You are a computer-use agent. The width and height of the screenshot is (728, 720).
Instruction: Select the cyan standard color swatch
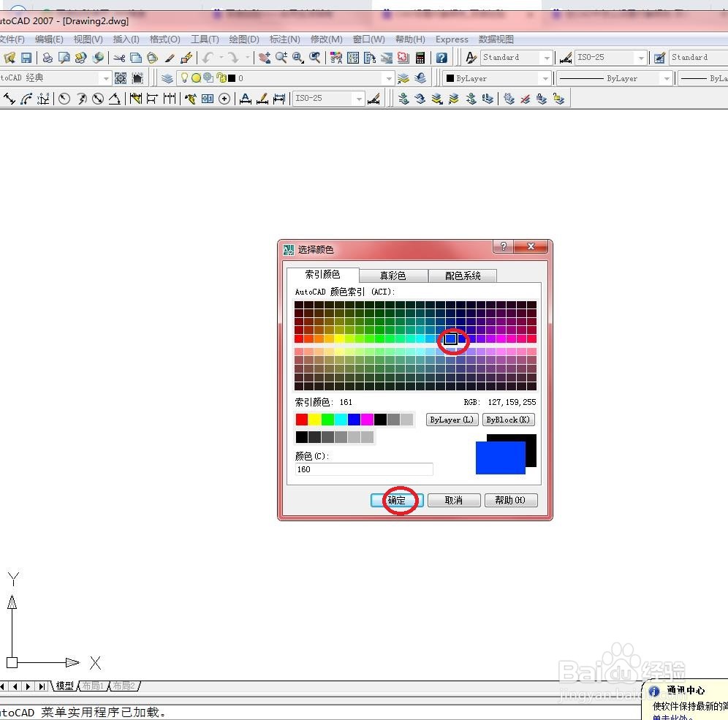click(x=341, y=420)
